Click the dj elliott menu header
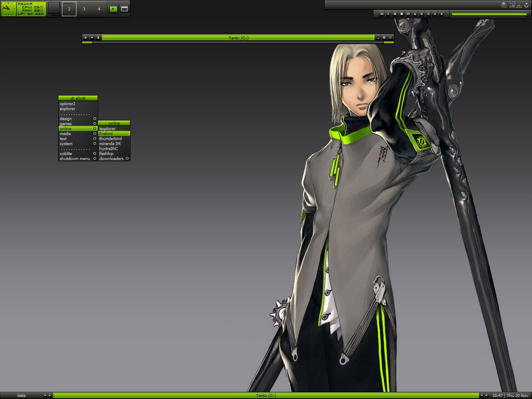 78,98
